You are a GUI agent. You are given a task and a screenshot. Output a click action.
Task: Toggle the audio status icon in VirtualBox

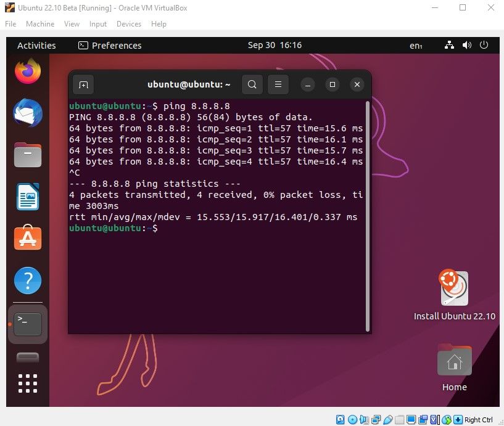363,420
